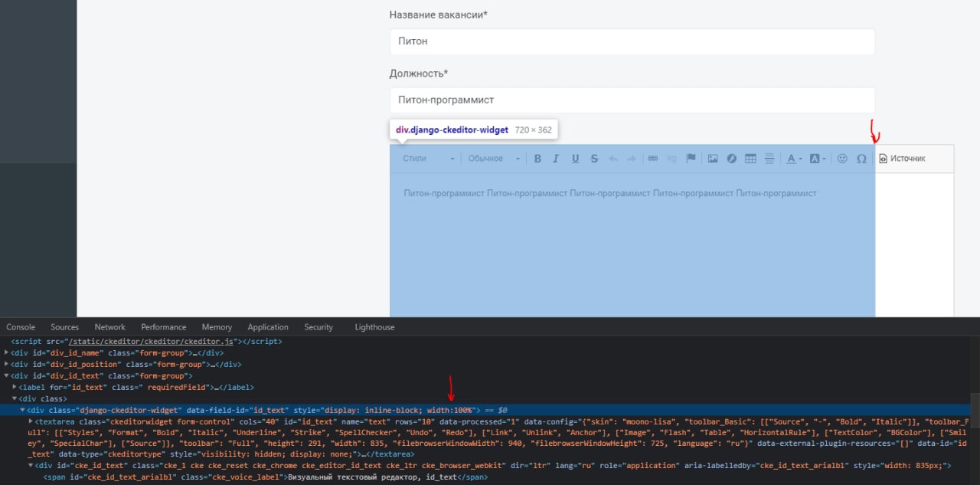Click the Название вакансии input with Питон
This screenshot has height=485, width=980.
pos(632,41)
